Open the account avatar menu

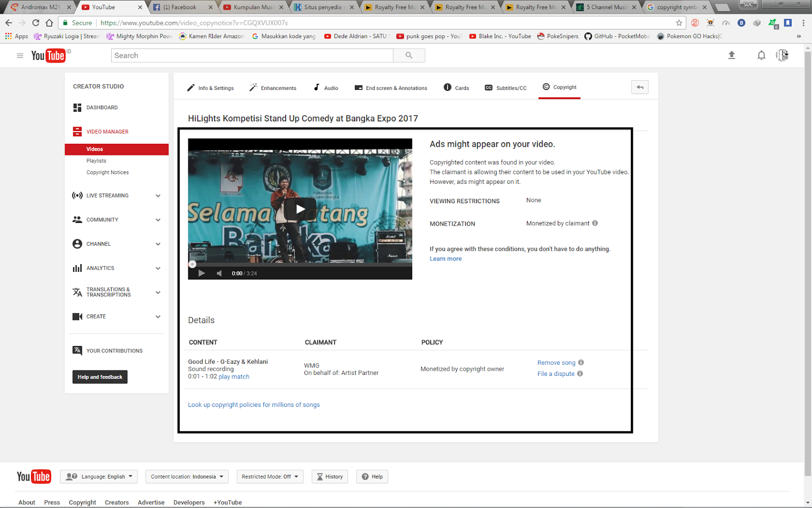click(x=782, y=55)
